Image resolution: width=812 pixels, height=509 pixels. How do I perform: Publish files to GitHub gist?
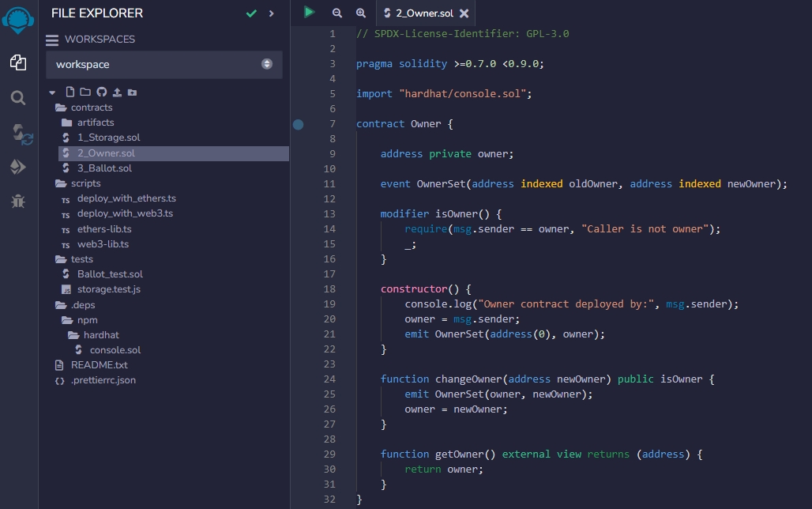pos(101,92)
